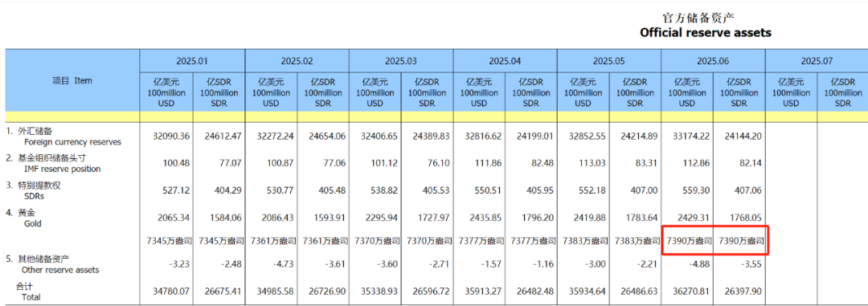This screenshot has height=306, width=868.
Task: Click SDRs value 404.29
Action: [228, 190]
